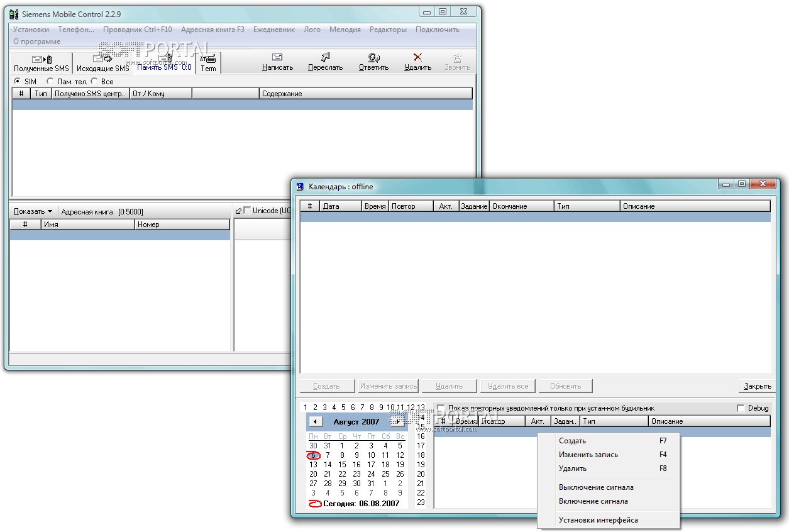
Task: Open the Лого menu
Action: pos(312,30)
